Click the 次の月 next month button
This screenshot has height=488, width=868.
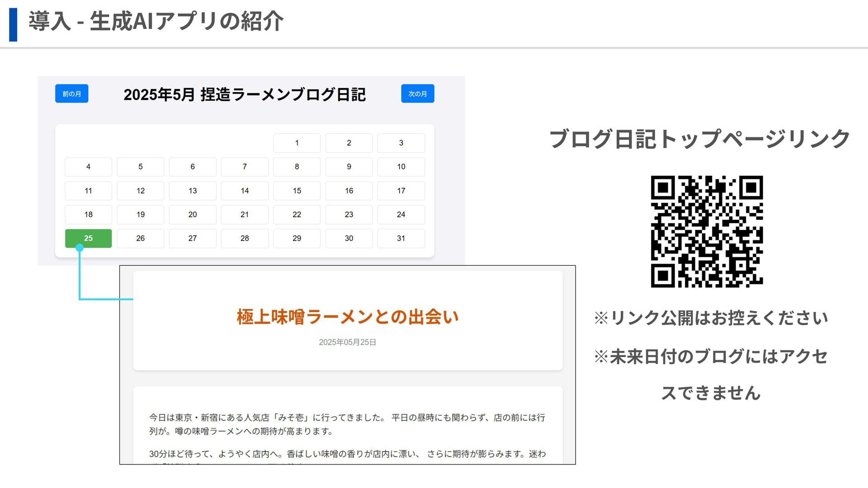(417, 94)
